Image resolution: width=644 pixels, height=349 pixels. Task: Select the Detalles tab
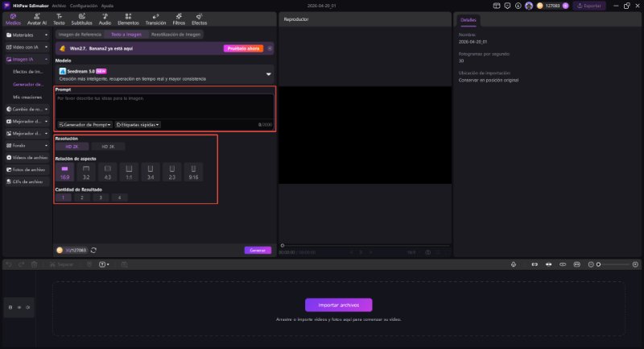[x=468, y=19]
